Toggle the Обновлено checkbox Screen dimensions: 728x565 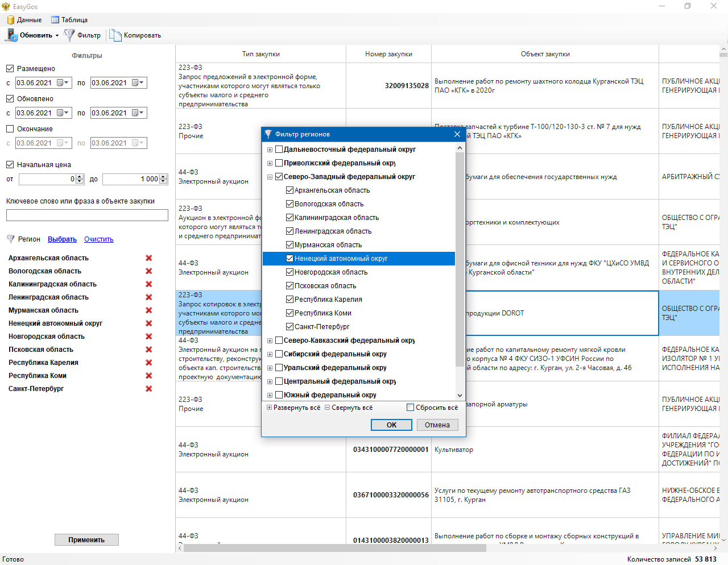[x=10, y=99]
